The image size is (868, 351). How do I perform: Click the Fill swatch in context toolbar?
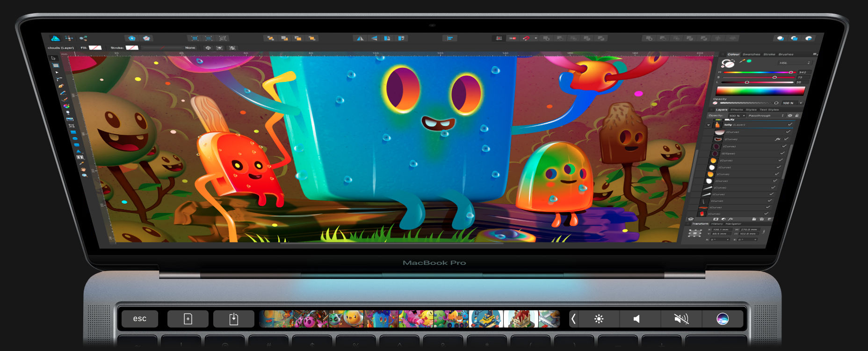click(95, 48)
